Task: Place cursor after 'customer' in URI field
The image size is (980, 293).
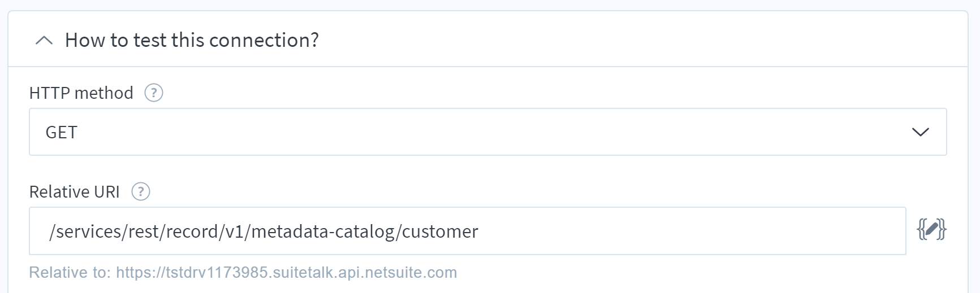Action: [x=480, y=231]
